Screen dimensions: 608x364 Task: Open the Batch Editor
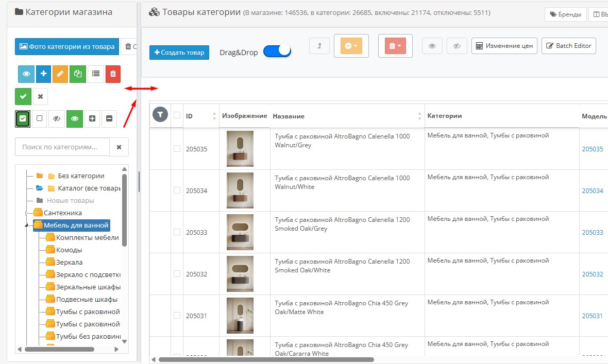569,46
